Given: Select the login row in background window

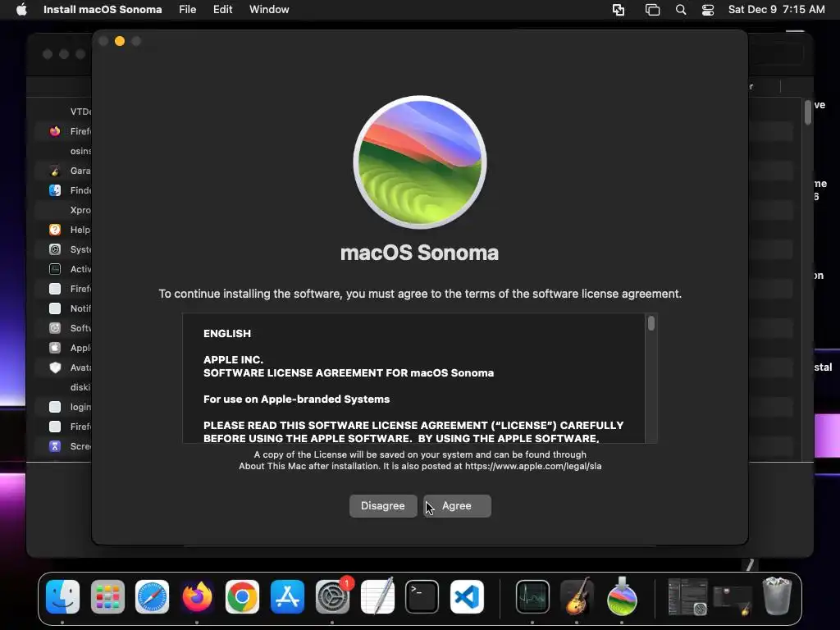Looking at the screenshot, I should point(64,407).
